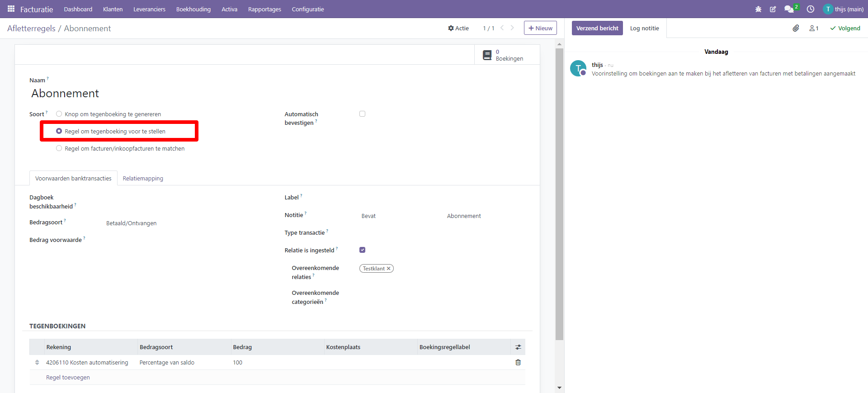Select Regel om facturen/inkoopfacturen te matchen
Screen dimensions: 868x393
click(59, 148)
